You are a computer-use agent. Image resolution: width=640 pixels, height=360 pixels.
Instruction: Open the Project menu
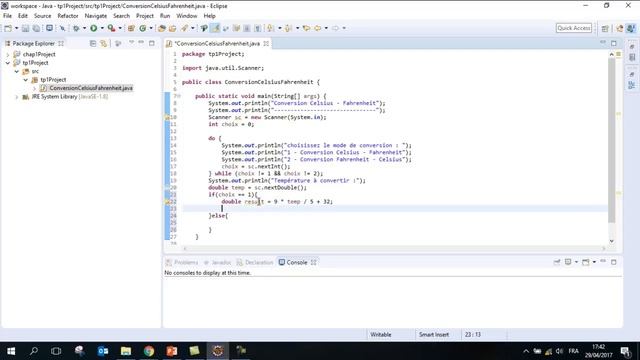pos(144,16)
